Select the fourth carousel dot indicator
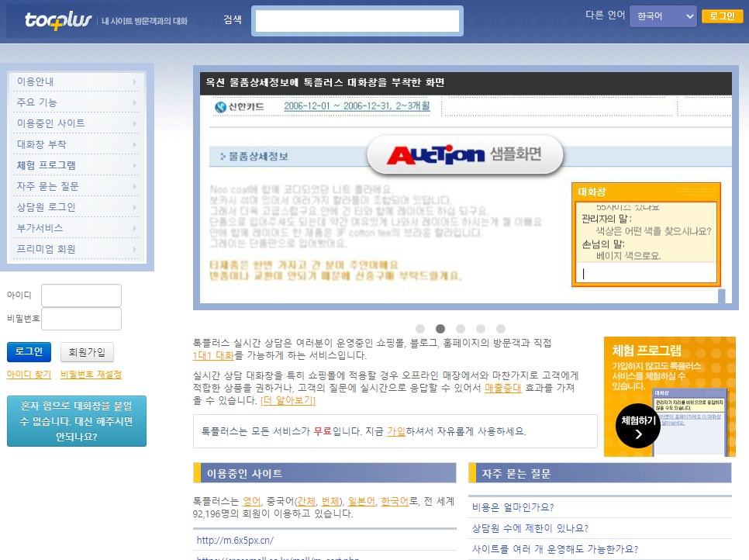This screenshot has height=560, width=749. (x=480, y=329)
